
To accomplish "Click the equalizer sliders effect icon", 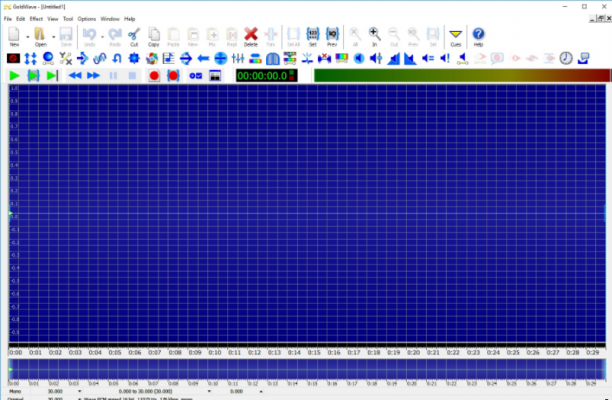I will tap(238, 59).
